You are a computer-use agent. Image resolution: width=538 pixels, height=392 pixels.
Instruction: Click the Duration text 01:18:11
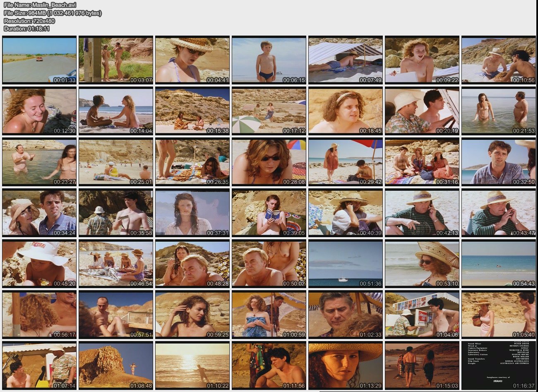coord(26,29)
